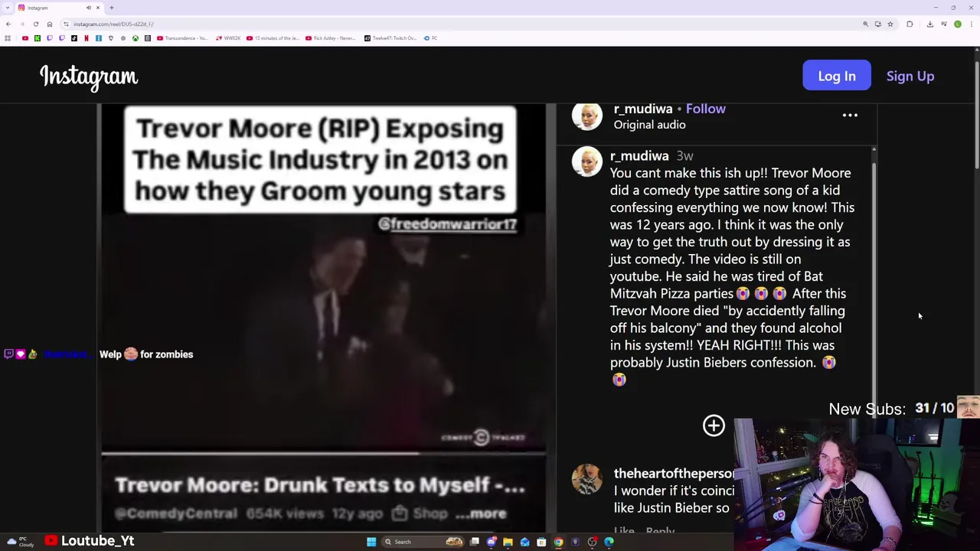Image resolution: width=980 pixels, height=551 pixels.
Task: Open the Rick Astley bookmark
Action: [331, 38]
